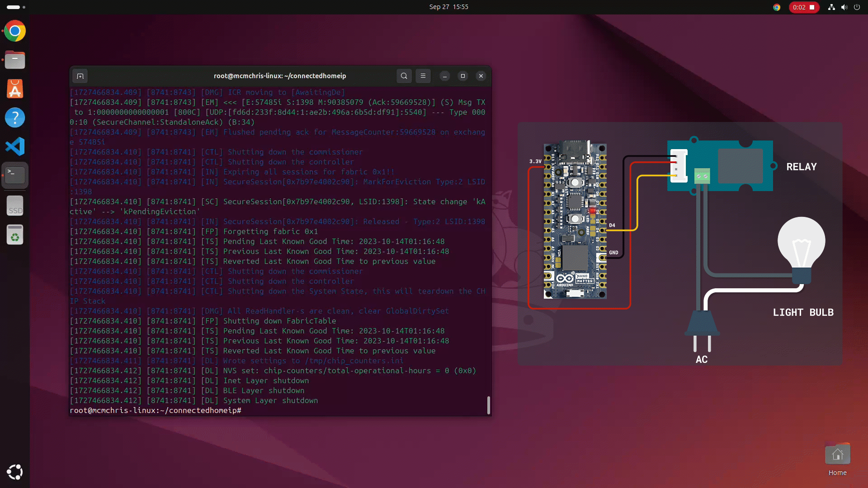Open the Help icon in dock

pyautogui.click(x=15, y=117)
